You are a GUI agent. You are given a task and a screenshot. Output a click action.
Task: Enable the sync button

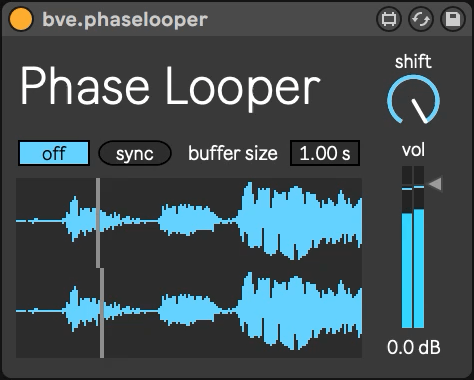[x=135, y=153]
